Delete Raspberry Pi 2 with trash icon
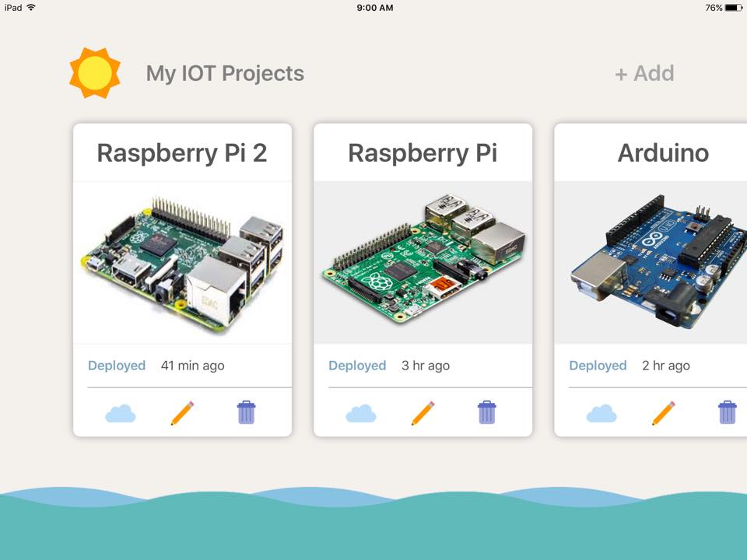Viewport: 747px width, 560px height. click(247, 412)
